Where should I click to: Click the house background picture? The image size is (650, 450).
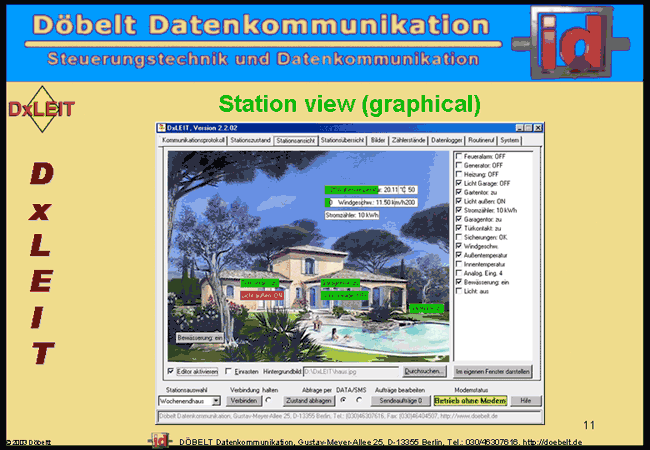308,256
